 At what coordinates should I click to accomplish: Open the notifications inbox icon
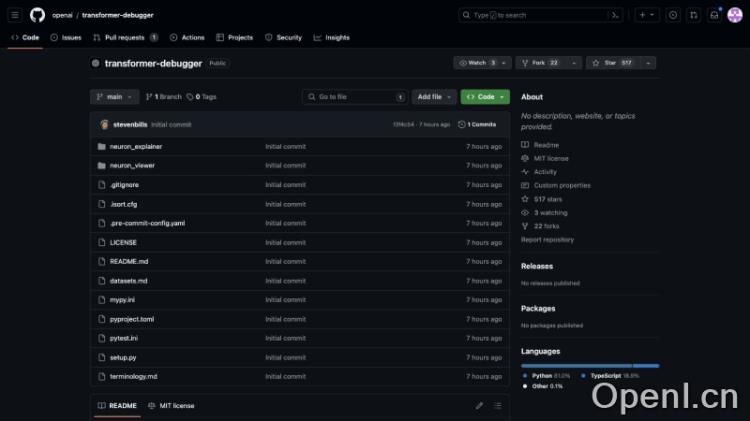click(714, 15)
